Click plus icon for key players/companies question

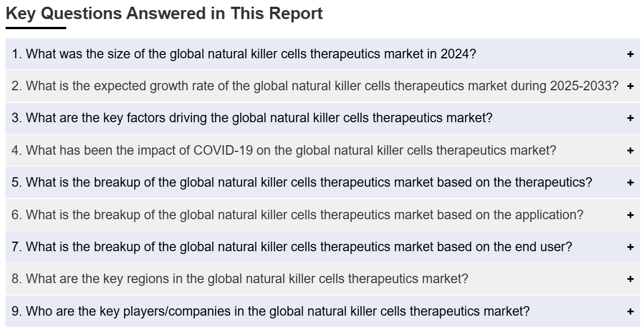[631, 311]
